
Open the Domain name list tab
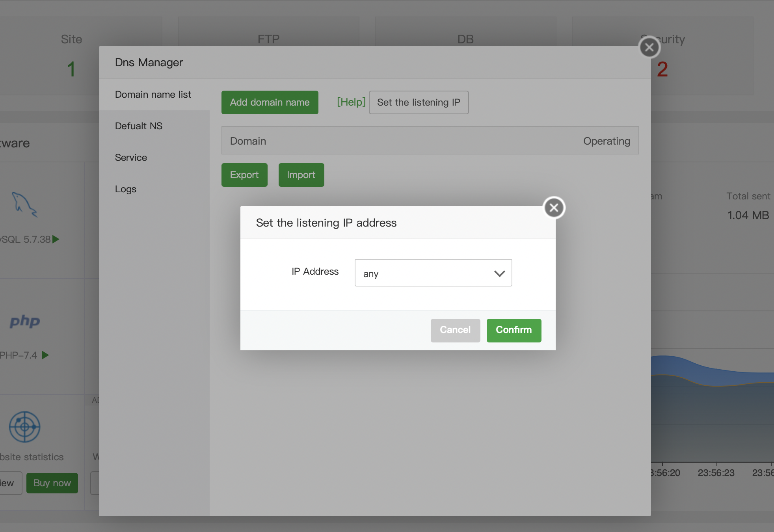153,95
